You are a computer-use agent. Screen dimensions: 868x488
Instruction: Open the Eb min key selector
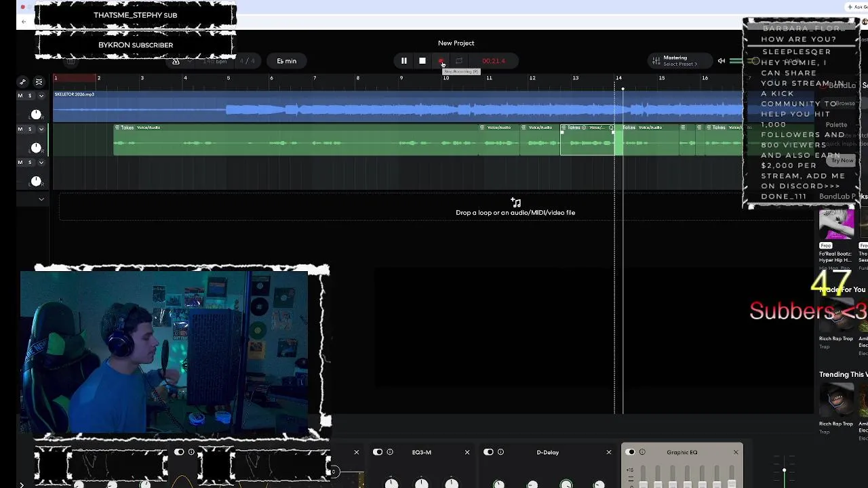click(x=286, y=61)
